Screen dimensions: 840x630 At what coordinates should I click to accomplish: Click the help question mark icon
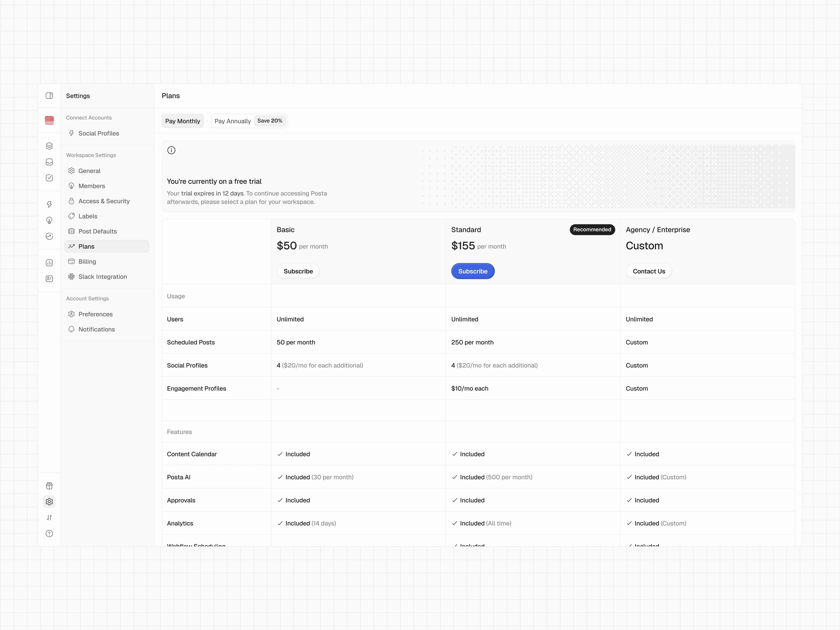49,534
